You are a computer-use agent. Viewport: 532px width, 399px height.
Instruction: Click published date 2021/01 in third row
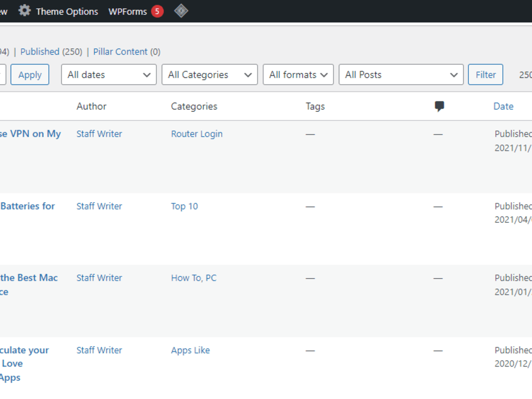pyautogui.click(x=513, y=292)
